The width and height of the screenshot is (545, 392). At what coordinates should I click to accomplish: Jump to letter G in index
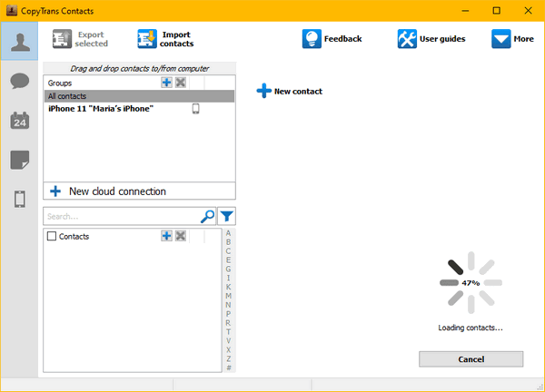[228, 269]
